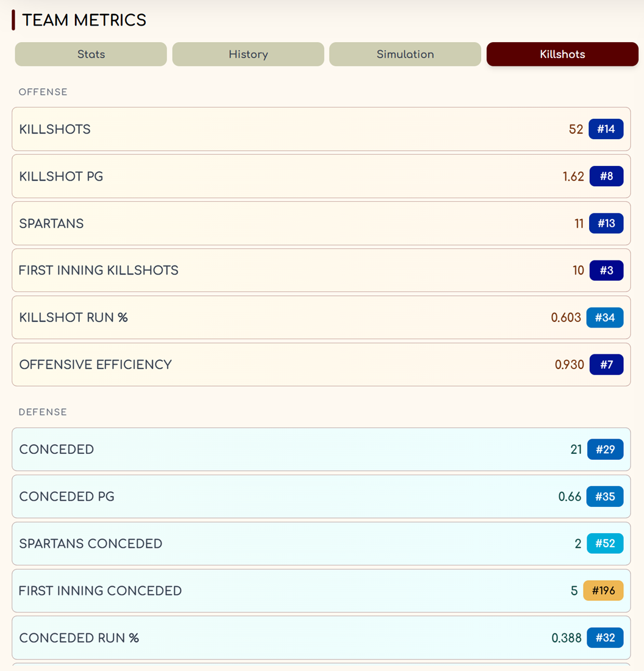Click the #29 Conceded rank badge

[x=605, y=450]
